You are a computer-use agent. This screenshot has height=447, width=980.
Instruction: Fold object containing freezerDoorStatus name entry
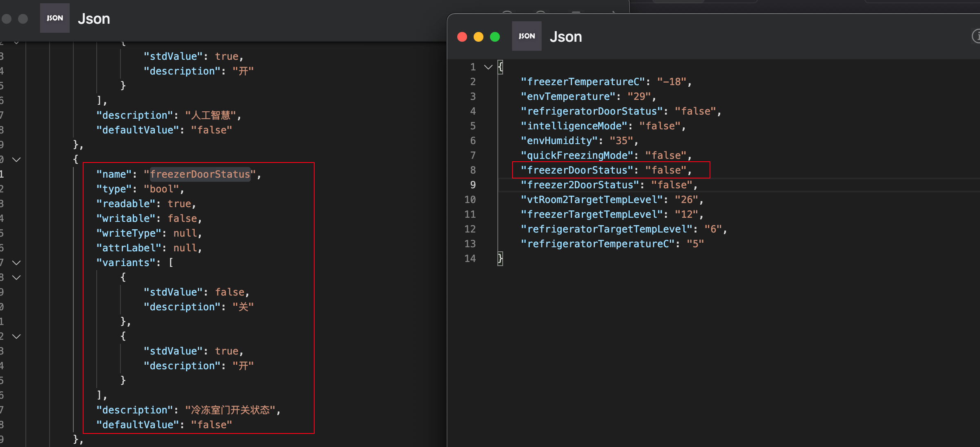point(16,160)
